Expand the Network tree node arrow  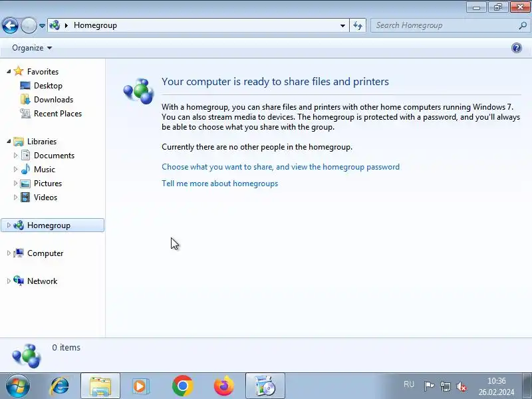click(9, 281)
